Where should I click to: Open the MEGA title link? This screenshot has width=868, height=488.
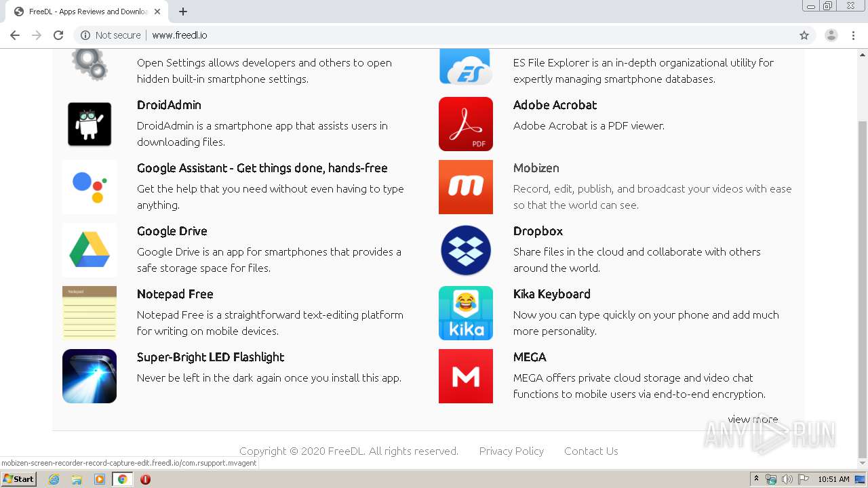click(x=530, y=357)
